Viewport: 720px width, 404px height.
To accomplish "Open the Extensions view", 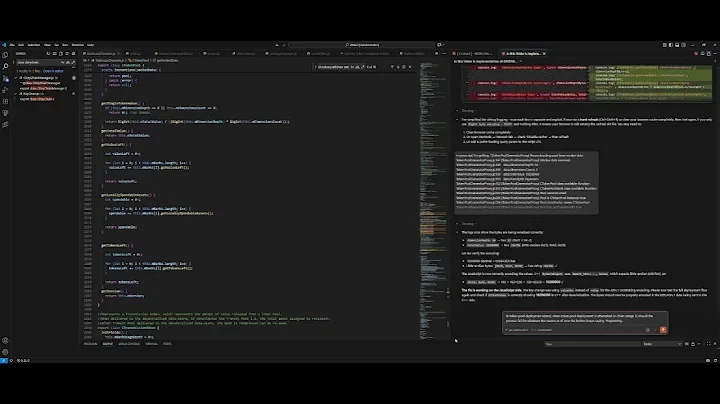I will tap(5, 101).
